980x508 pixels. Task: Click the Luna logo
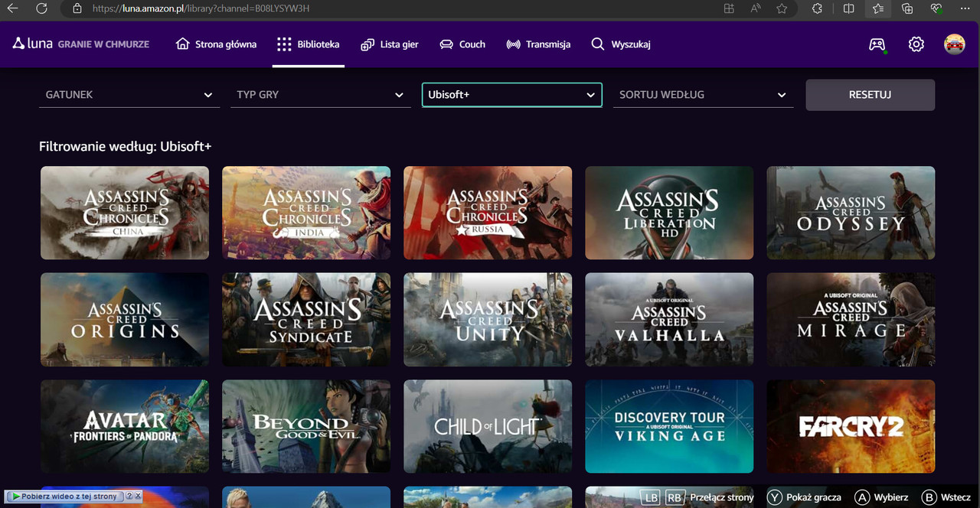pyautogui.click(x=33, y=44)
